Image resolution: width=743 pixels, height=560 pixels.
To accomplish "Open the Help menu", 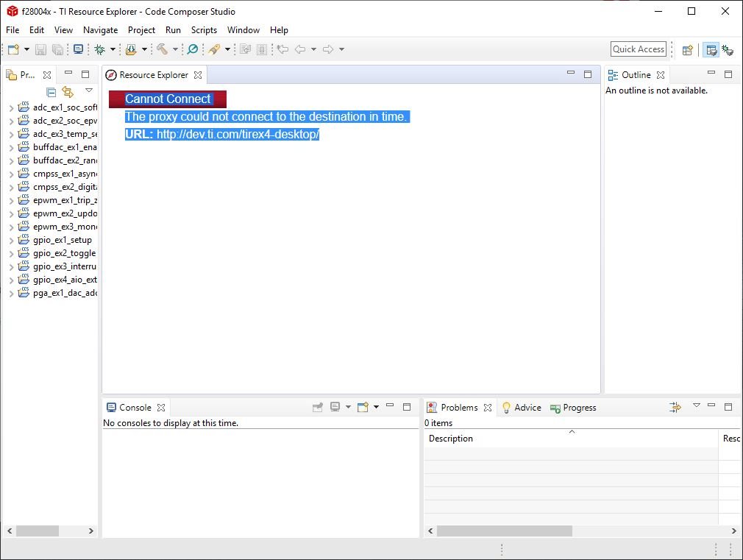I will pyautogui.click(x=279, y=30).
